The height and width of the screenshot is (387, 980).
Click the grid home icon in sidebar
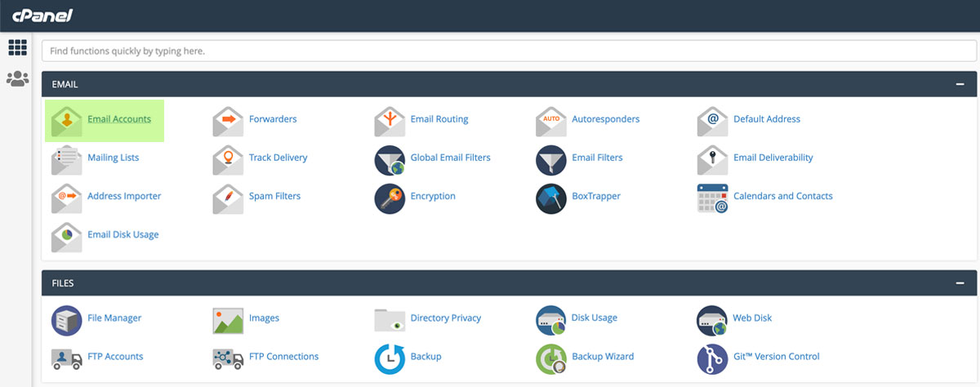(x=17, y=47)
